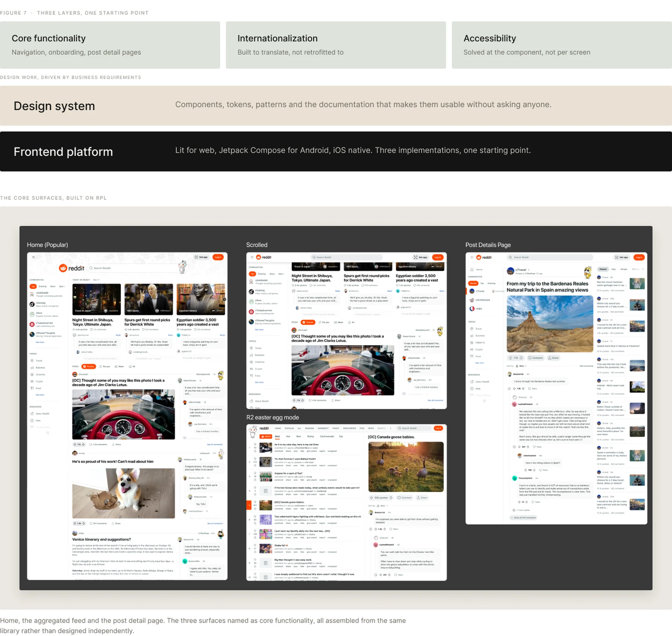
Task: Click the yellow mascot sticker on Post Details post header
Action: click(x=588, y=272)
